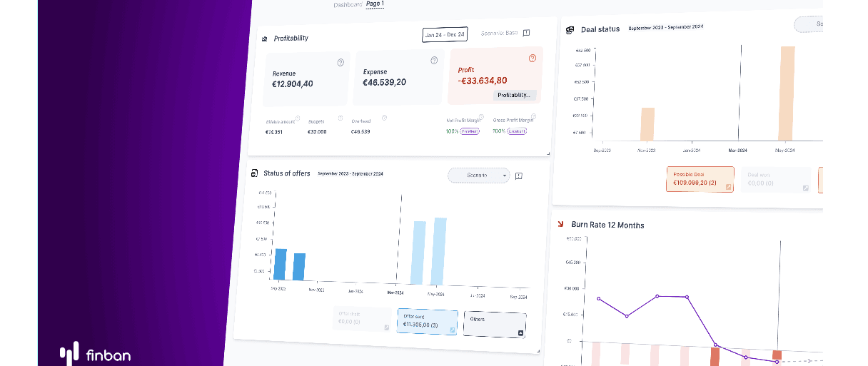Open the Scenario dropdown in Status of offers
The width and height of the screenshot is (868, 366).
click(x=478, y=176)
